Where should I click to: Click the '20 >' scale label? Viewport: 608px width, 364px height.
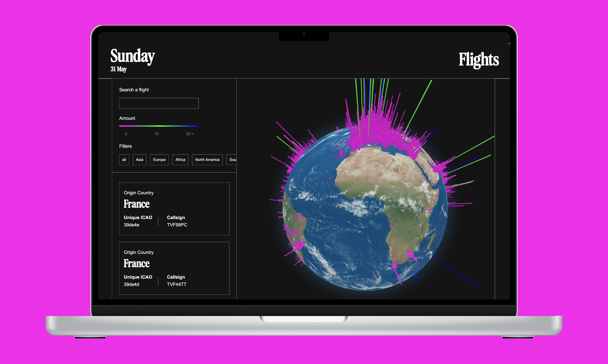pyautogui.click(x=190, y=134)
